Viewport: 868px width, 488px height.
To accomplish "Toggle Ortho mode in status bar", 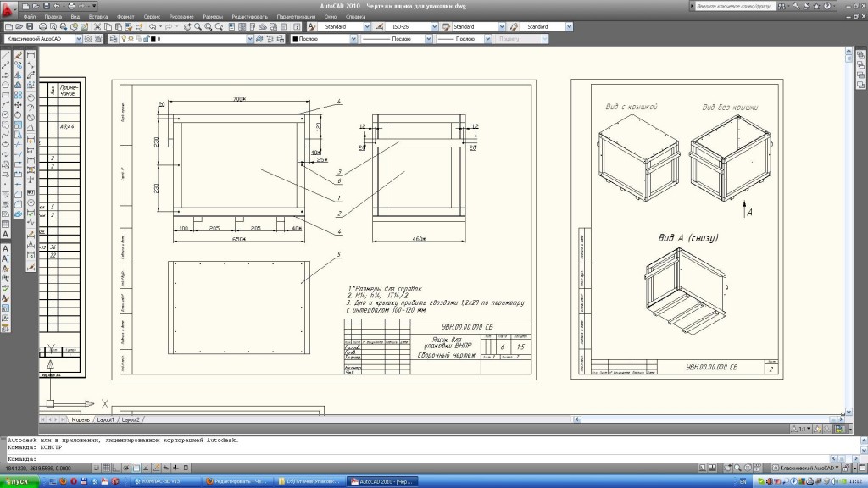I will [116, 468].
